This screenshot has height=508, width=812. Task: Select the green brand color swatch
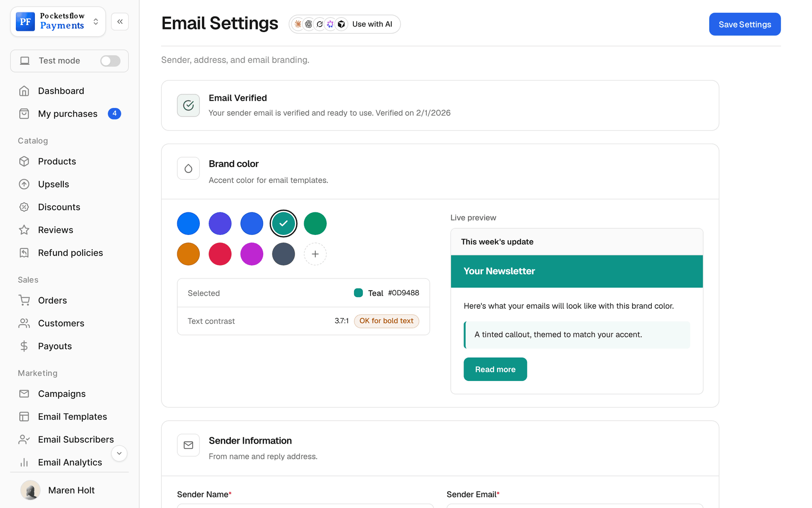coord(315,223)
